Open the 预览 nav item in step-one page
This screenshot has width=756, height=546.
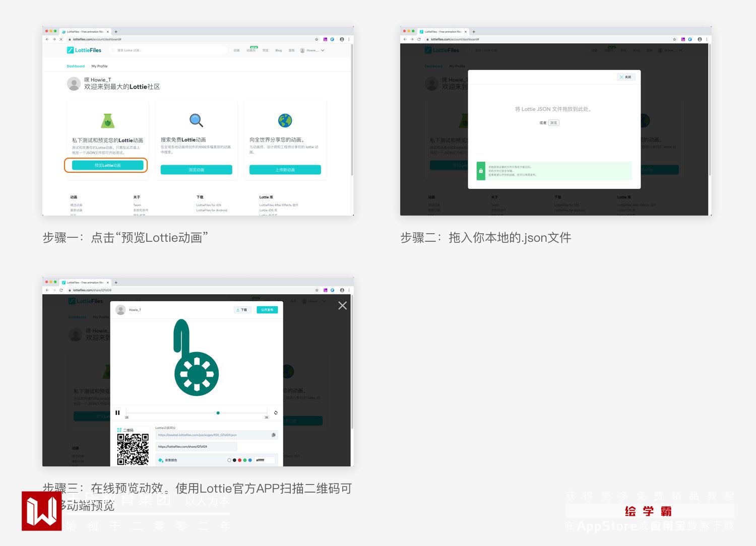click(x=266, y=50)
